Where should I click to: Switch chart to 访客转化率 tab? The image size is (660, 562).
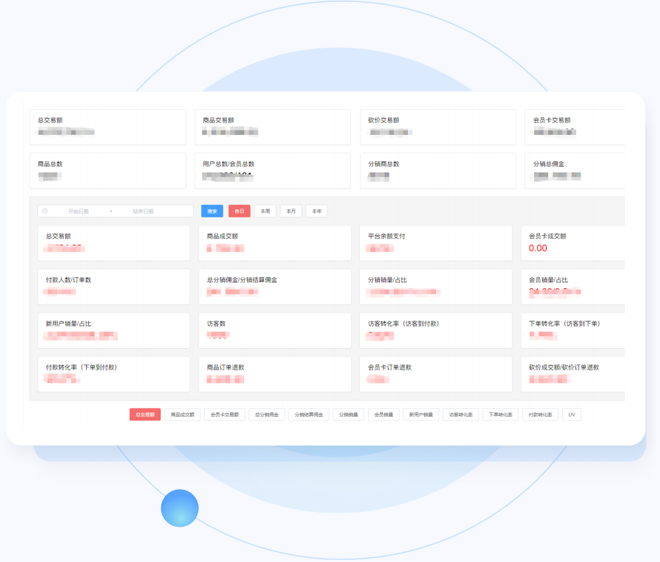pyautogui.click(x=460, y=415)
